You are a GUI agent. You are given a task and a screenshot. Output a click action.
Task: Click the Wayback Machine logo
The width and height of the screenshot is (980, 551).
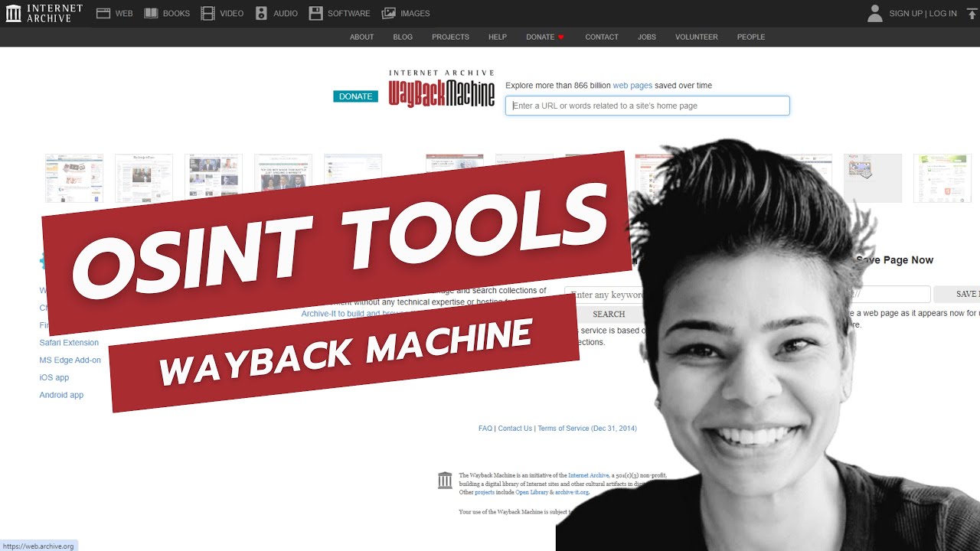[x=442, y=89]
